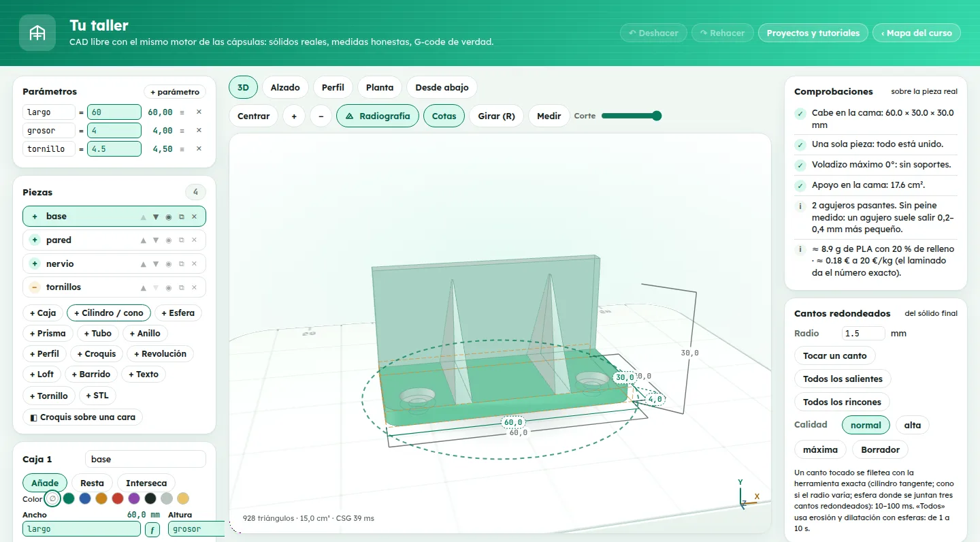980x542 pixels.
Task: Pick the purple color swatch
Action: [134, 498]
